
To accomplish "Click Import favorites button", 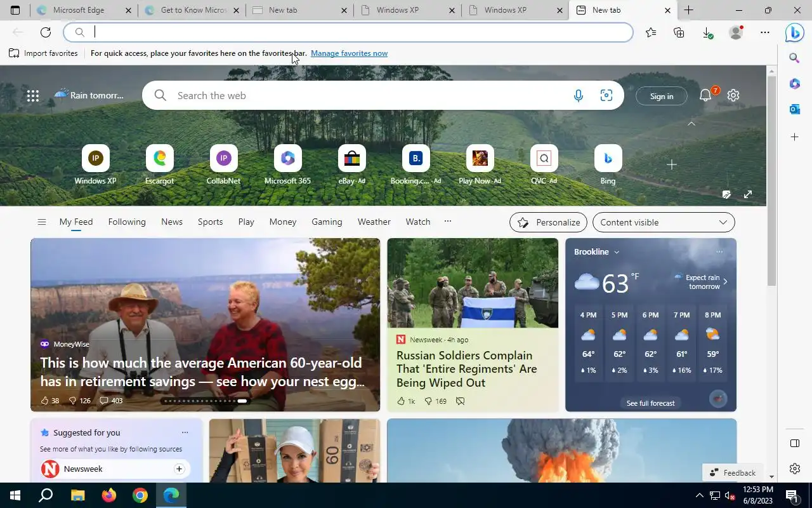I will click(x=43, y=53).
